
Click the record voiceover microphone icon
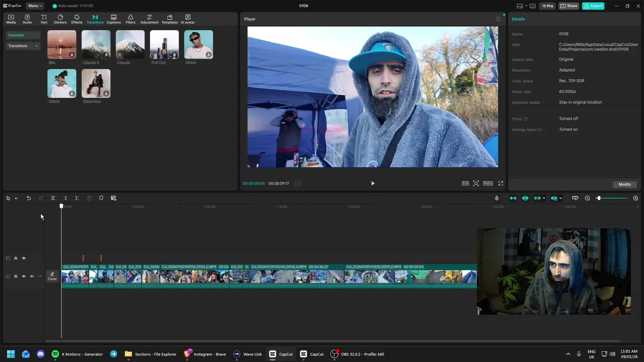coord(497,198)
